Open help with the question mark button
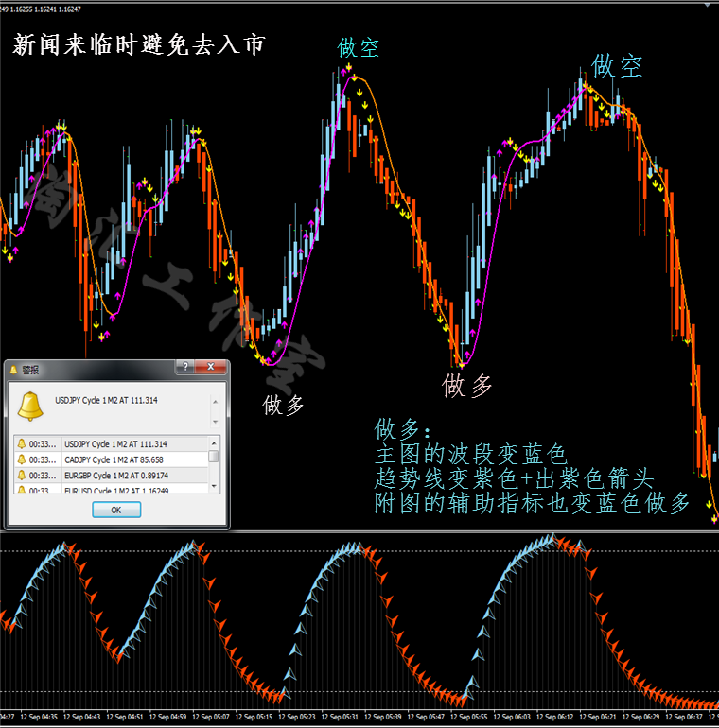Image resolution: width=719 pixels, height=728 pixels. click(x=185, y=367)
